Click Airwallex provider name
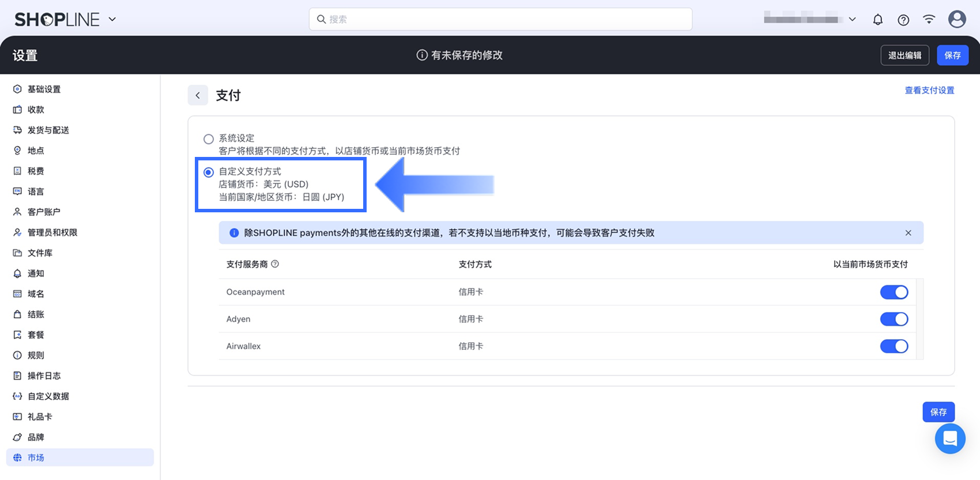Image resolution: width=980 pixels, height=480 pixels. [x=243, y=346]
